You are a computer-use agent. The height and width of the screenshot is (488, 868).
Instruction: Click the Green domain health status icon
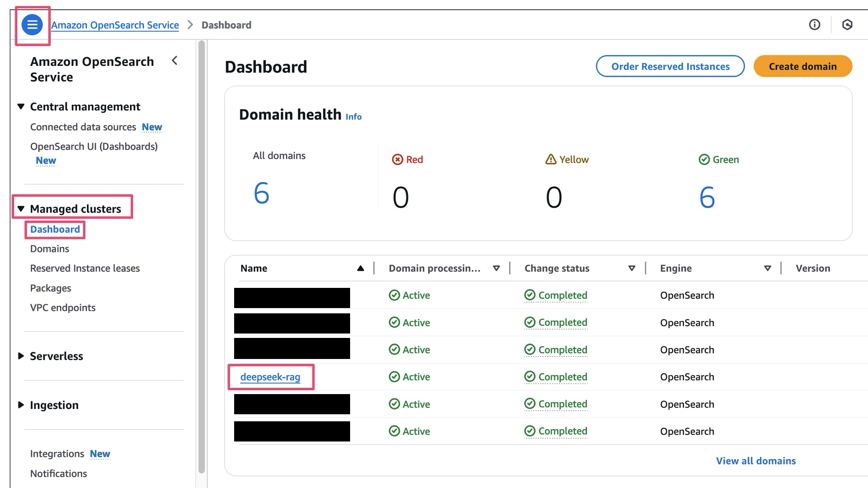(705, 159)
